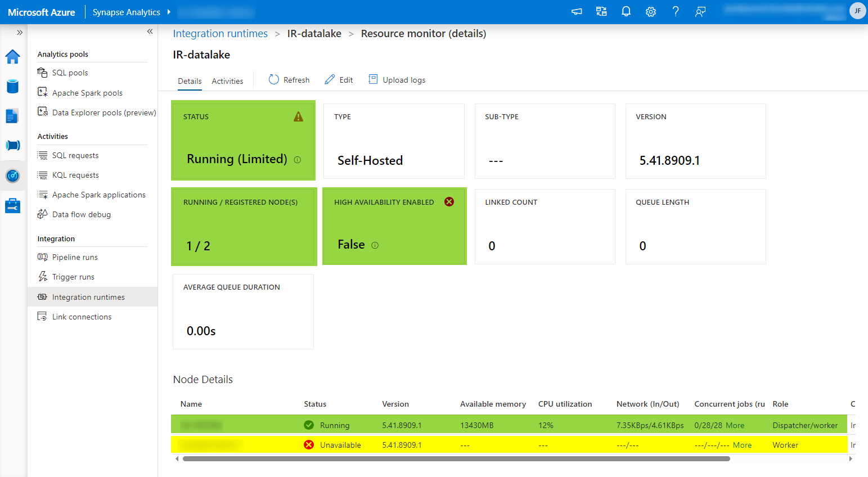Click More link in the Running node row

click(x=735, y=425)
